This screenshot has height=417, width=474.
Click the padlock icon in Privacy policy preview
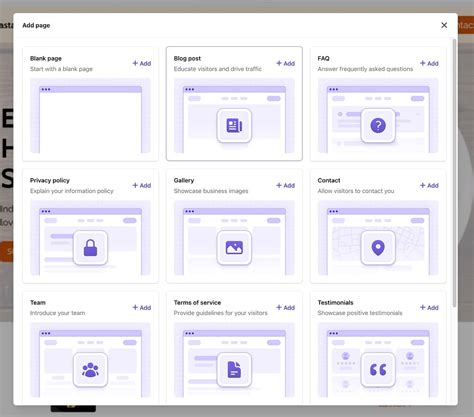point(90,248)
